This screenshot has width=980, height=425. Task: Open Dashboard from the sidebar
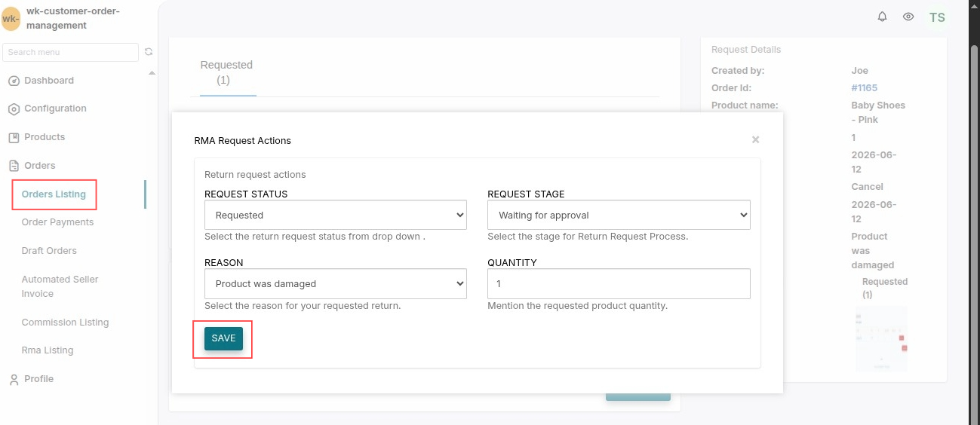pos(49,81)
